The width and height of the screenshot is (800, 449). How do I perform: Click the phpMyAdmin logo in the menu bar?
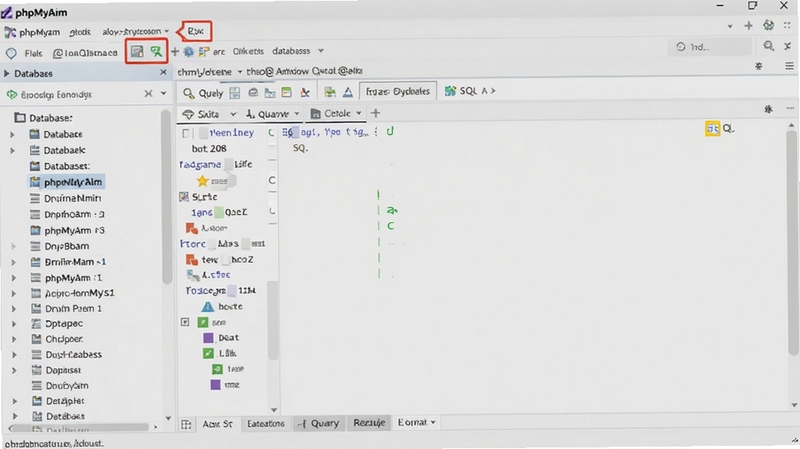(10, 32)
